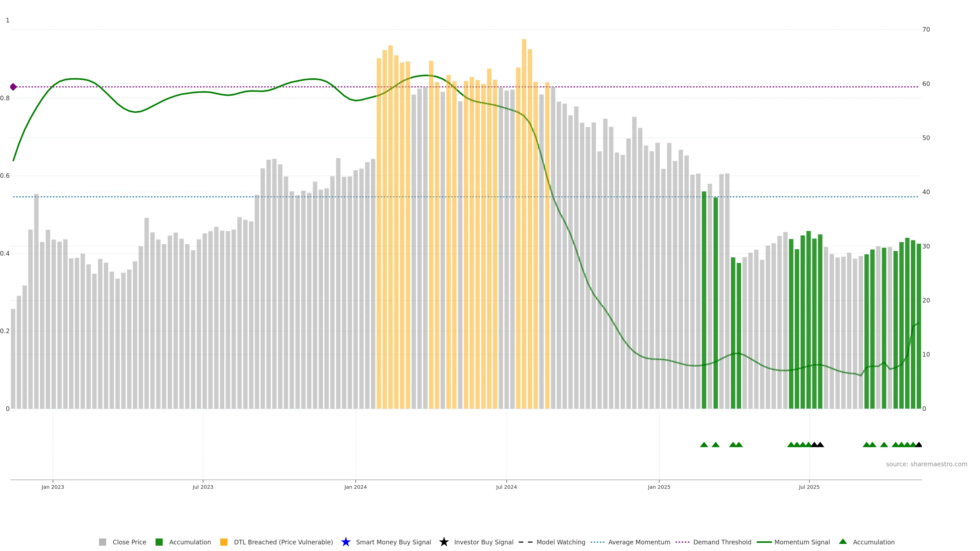This screenshot has height=551, width=980.
Task: Click the gray Close Price legend square
Action: click(102, 542)
